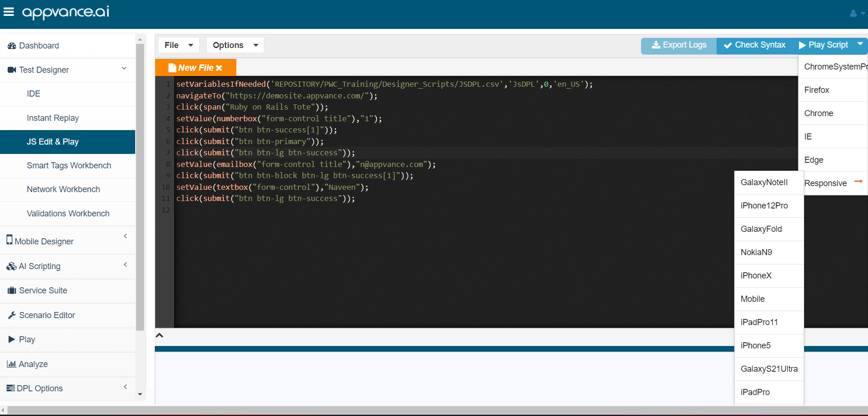Choose iPhone12Pro device

[769, 206]
